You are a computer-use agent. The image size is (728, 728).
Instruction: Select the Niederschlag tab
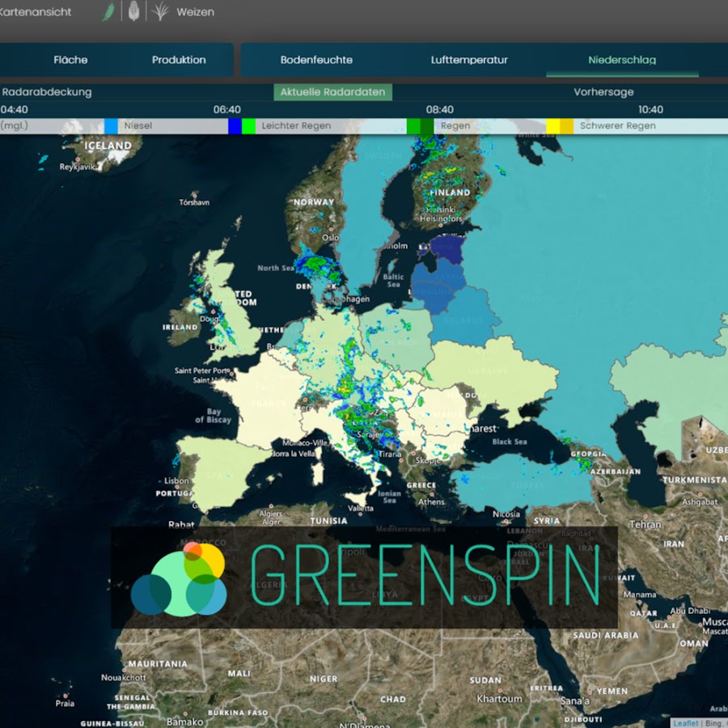point(622,60)
